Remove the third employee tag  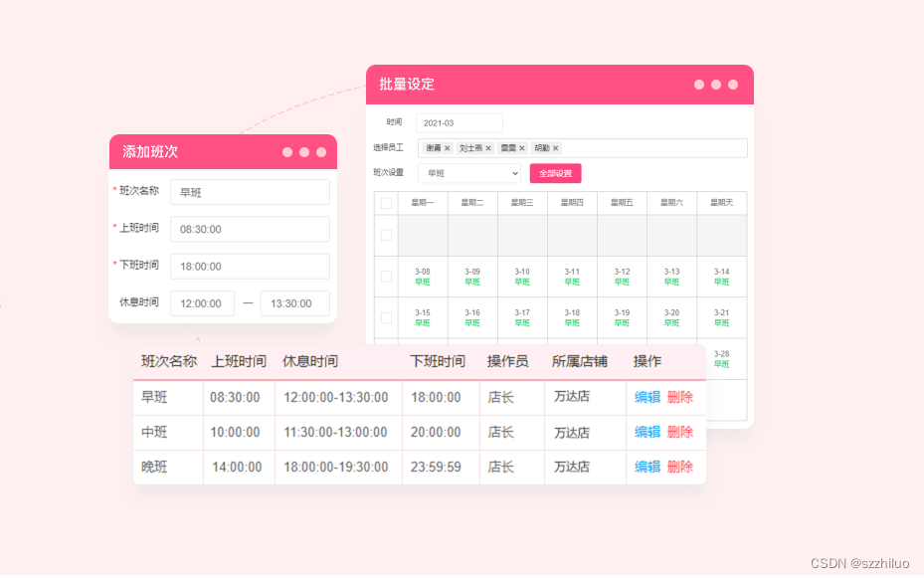522,148
